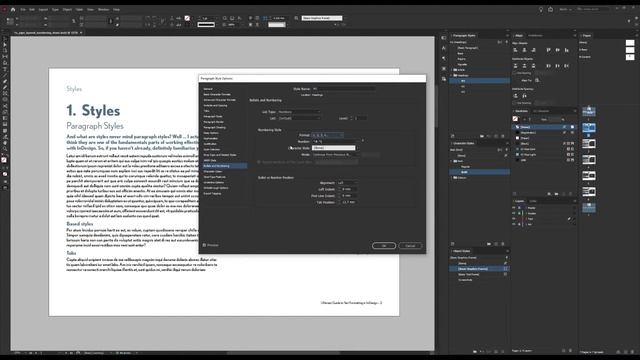Click the Left Indent field in the dialog
640x360 pixels.
tap(349, 189)
